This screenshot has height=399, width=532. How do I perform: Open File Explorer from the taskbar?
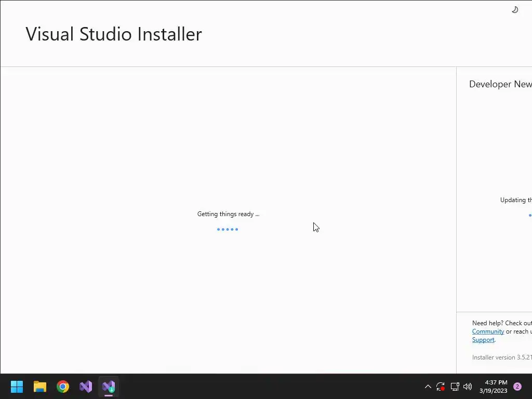(39, 387)
